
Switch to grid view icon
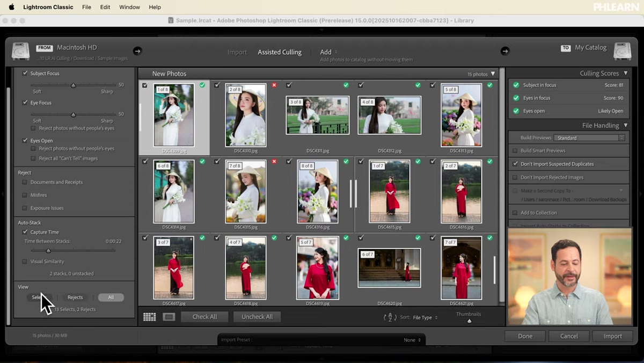click(150, 317)
